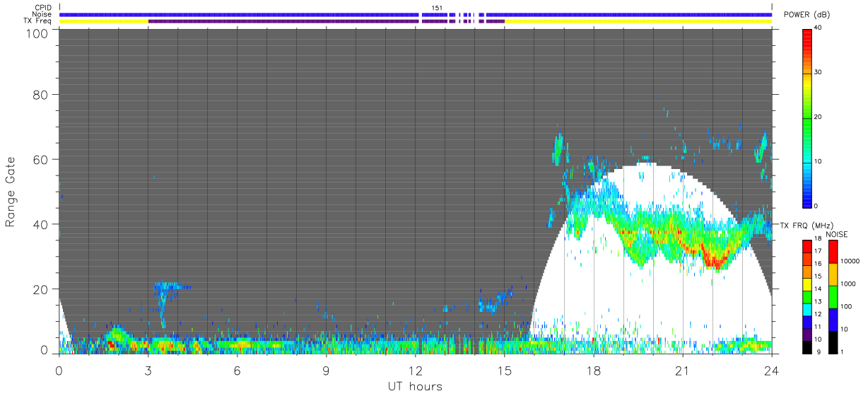
Task: Click the 40 tick on the Range Gate axis
Action: pyautogui.click(x=40, y=224)
